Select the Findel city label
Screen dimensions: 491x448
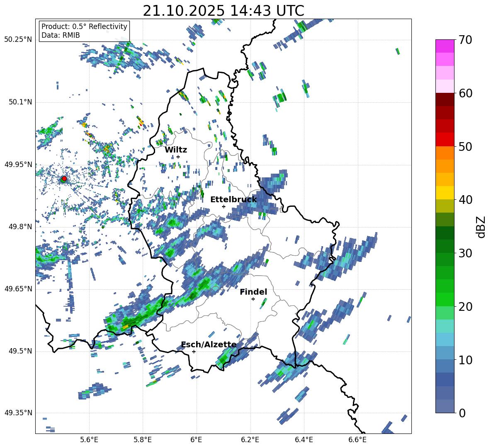(x=253, y=292)
